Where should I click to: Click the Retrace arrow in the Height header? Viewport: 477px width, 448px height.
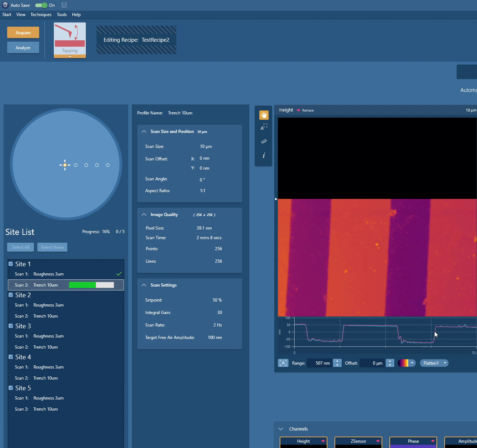[298, 110]
